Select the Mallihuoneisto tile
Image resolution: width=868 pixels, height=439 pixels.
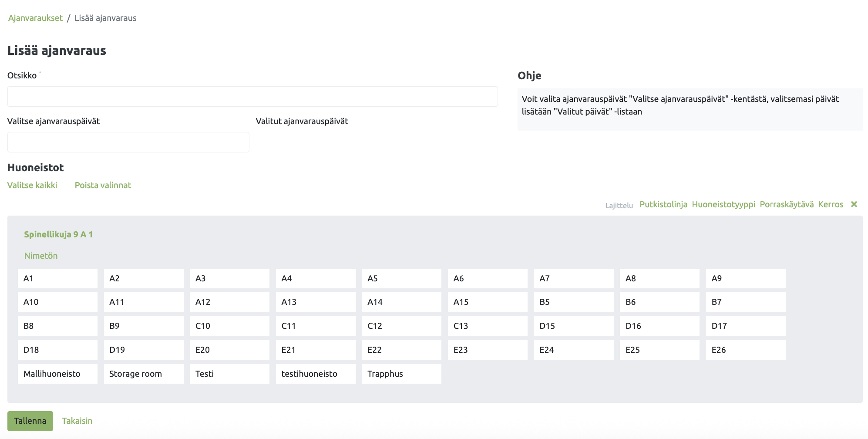click(x=57, y=374)
